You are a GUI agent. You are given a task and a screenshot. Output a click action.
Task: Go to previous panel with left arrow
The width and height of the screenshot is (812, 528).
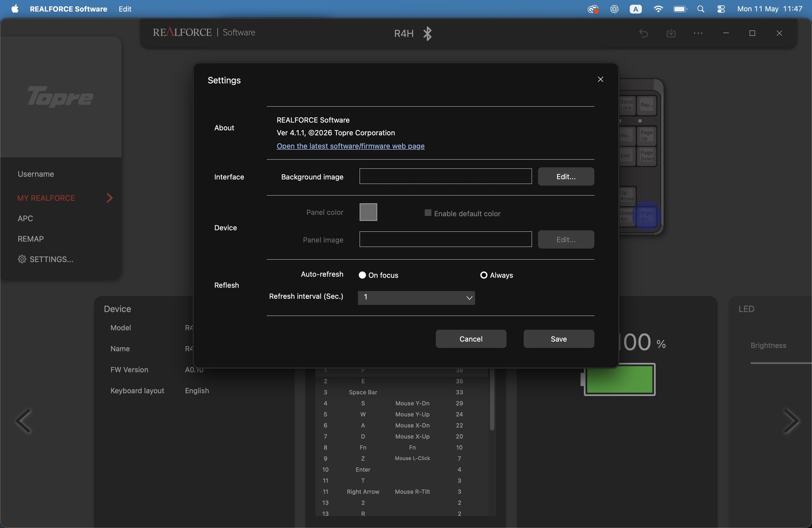pos(23,421)
